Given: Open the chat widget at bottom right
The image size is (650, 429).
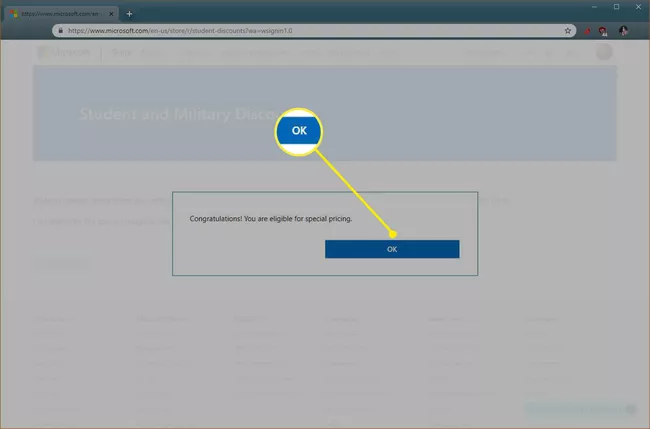Looking at the screenshot, I should tap(580, 408).
